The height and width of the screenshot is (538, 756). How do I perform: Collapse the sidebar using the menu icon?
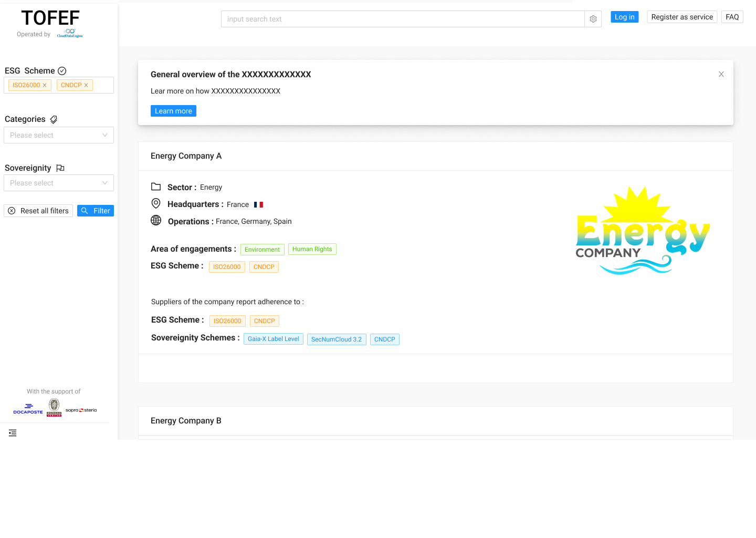pos(13,433)
